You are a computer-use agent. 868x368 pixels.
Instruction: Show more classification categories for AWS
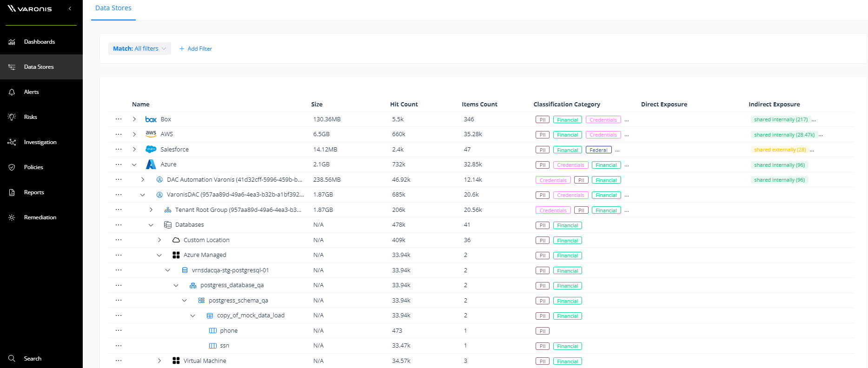click(x=627, y=135)
